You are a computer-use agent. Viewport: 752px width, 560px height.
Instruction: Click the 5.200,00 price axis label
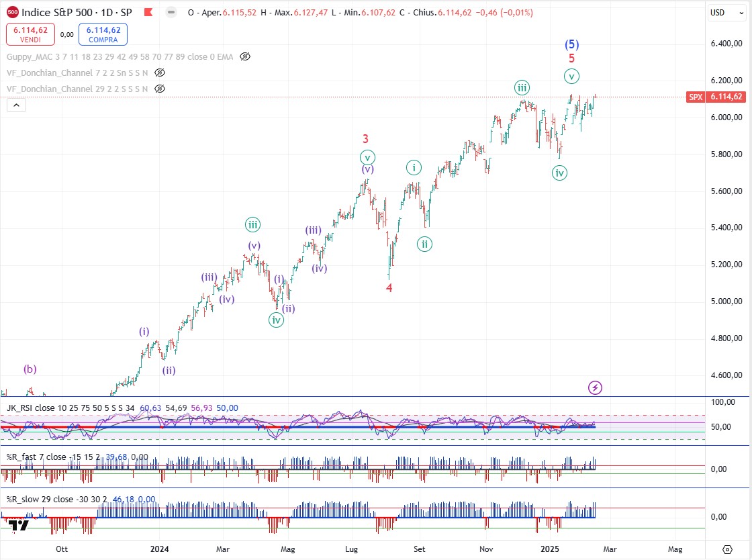[x=726, y=265]
